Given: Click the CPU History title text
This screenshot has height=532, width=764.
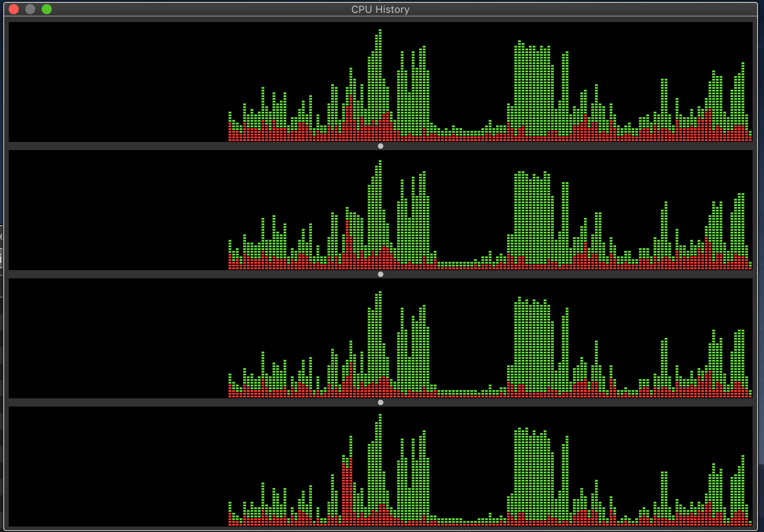Looking at the screenshot, I should [380, 10].
